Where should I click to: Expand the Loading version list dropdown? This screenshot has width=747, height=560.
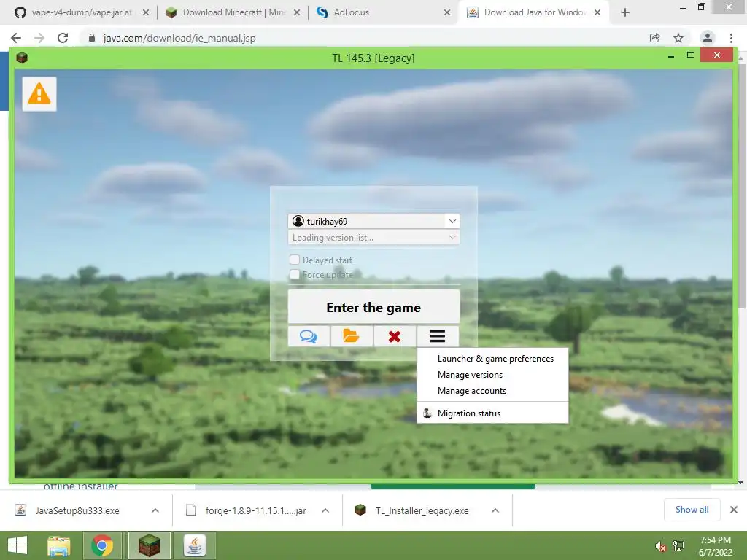click(x=452, y=237)
